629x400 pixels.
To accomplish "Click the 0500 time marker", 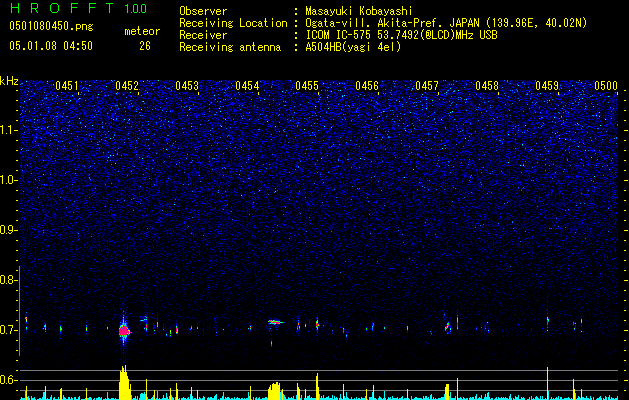I will pos(606,86).
